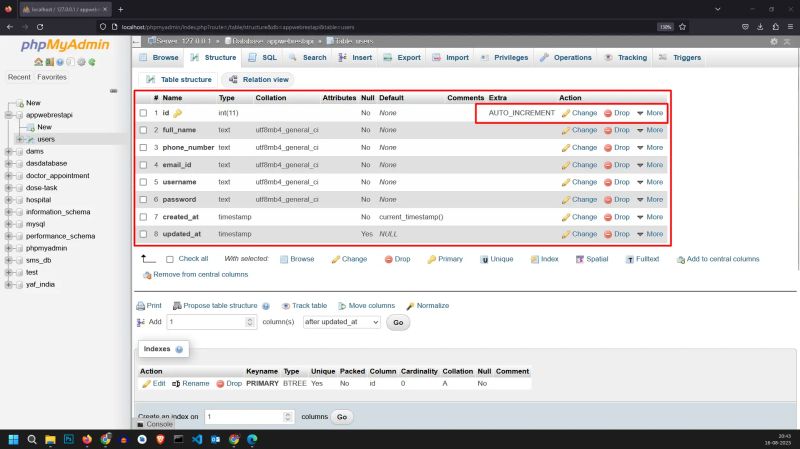Image resolution: width=800 pixels, height=449 pixels.
Task: Click the page settings gear icon top-right
Action: [x=774, y=42]
